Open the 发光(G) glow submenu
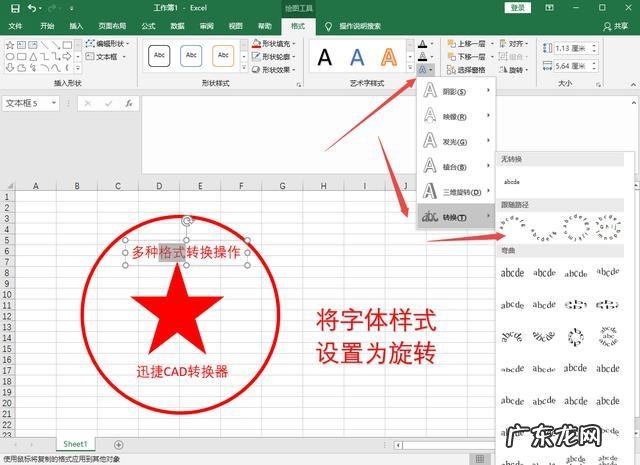640x465 pixels. pos(456,142)
